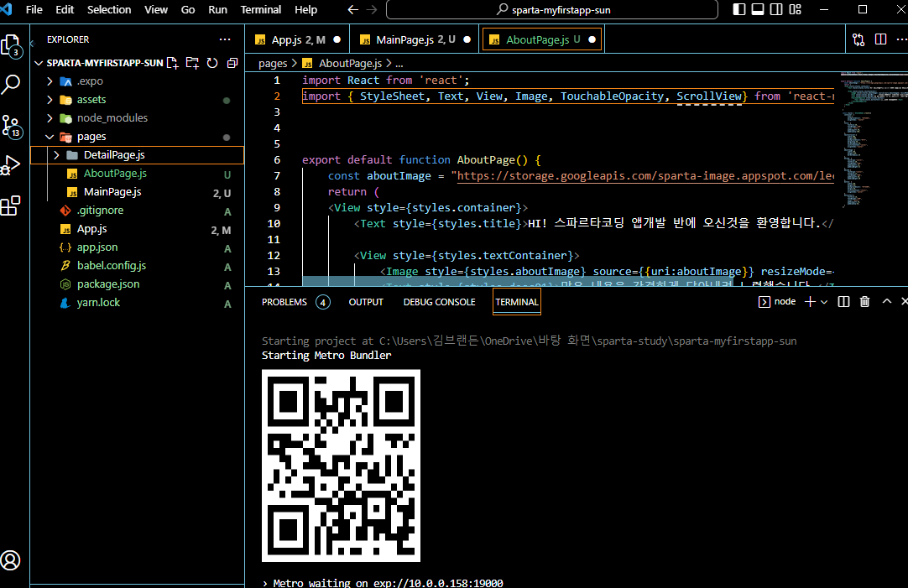
Task: Go forward with the navigation arrow
Action: (x=372, y=10)
